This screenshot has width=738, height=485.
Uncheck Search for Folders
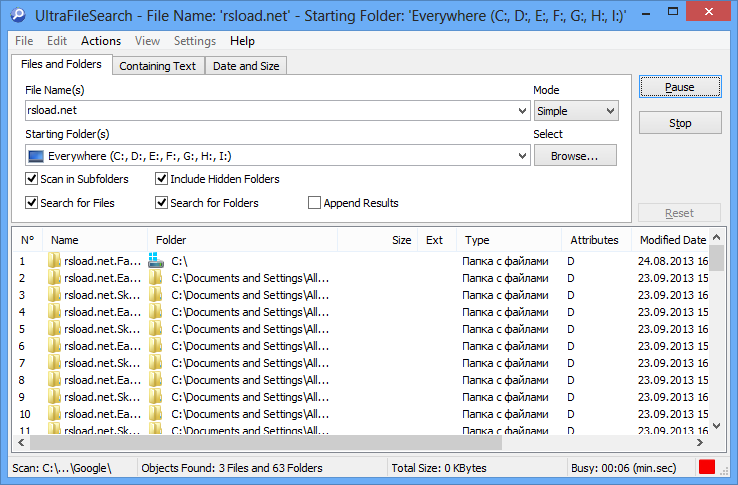coord(161,202)
